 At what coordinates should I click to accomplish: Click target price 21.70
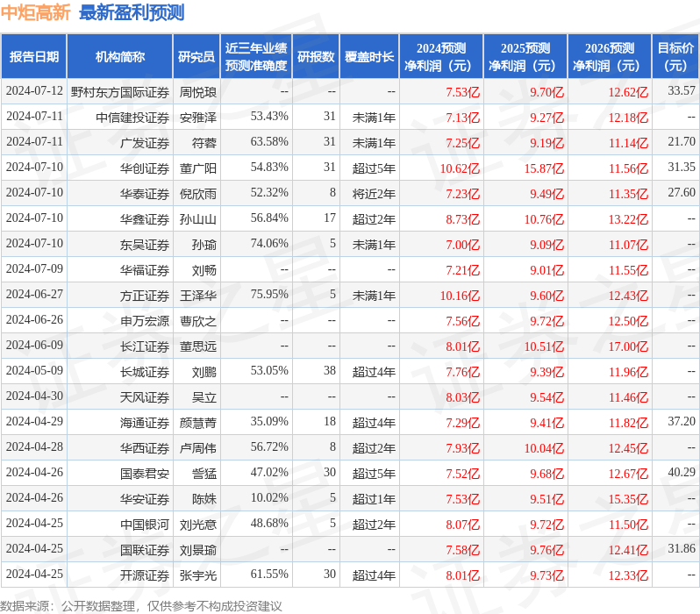[682, 142]
